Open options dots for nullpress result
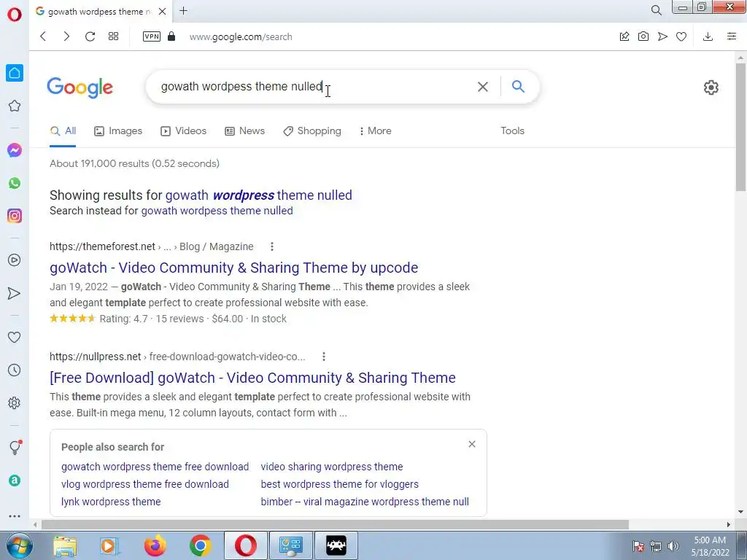Screen dimensions: 747x560 [x=323, y=357]
